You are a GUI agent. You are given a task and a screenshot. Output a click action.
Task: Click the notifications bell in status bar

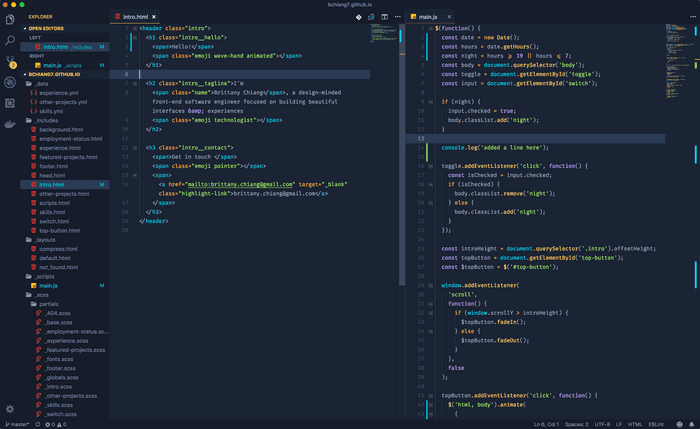pos(690,424)
